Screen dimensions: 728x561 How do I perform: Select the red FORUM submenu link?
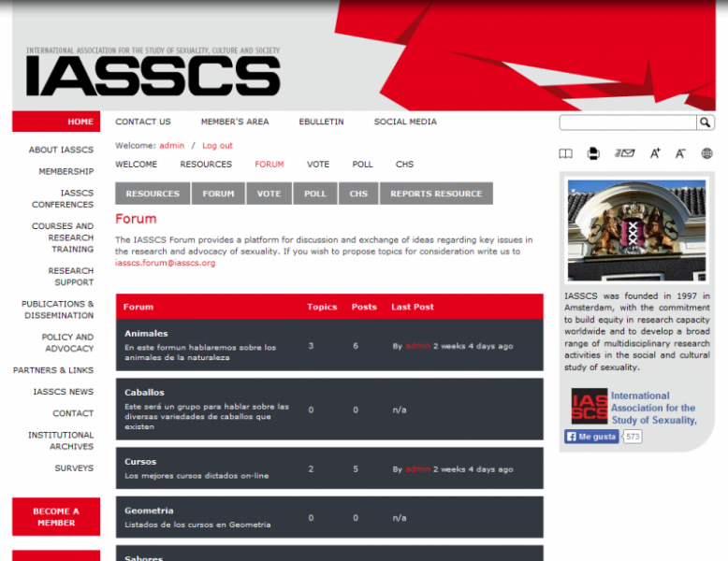click(269, 165)
